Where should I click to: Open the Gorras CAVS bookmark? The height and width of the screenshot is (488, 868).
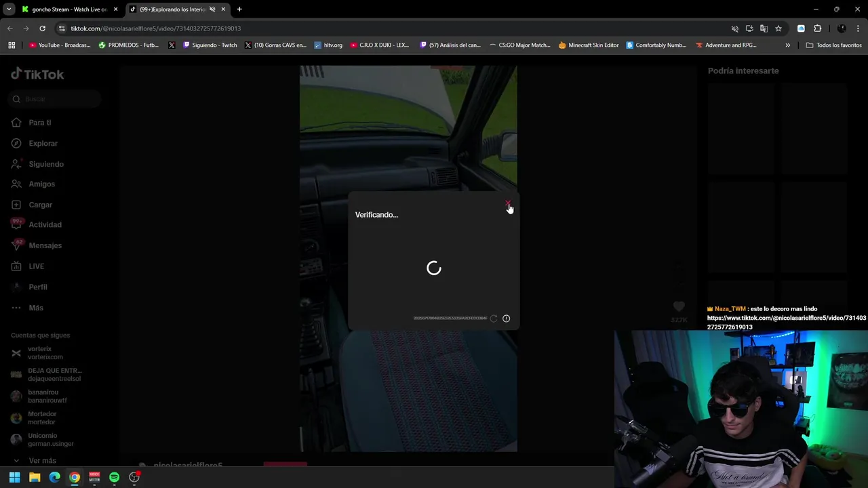pyautogui.click(x=275, y=45)
